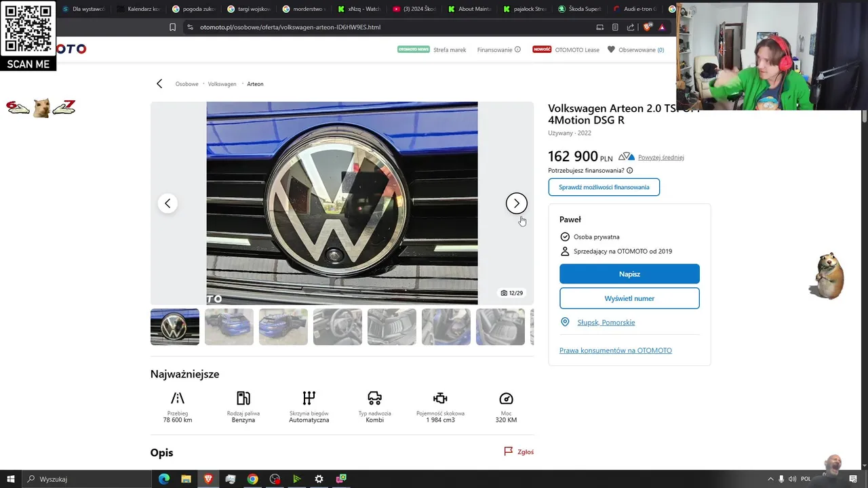Open Strefa marek menu item

point(450,49)
